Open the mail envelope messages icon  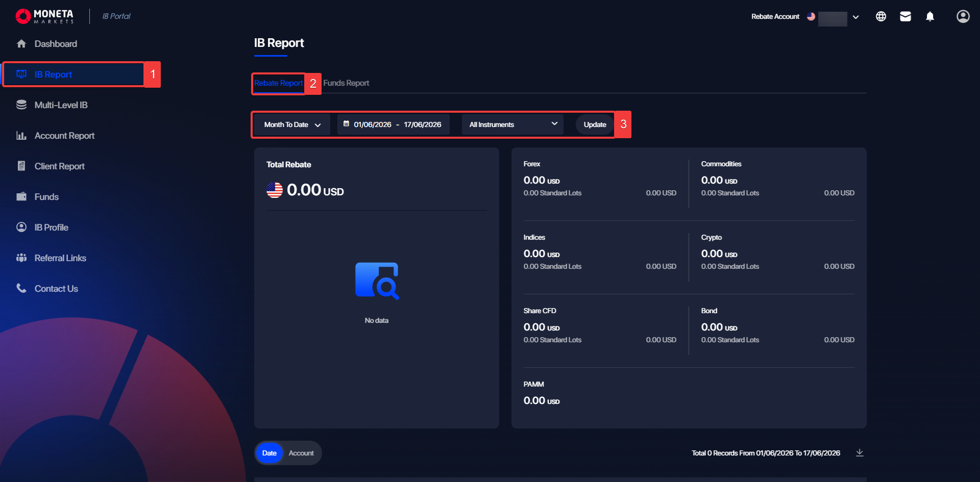point(905,16)
